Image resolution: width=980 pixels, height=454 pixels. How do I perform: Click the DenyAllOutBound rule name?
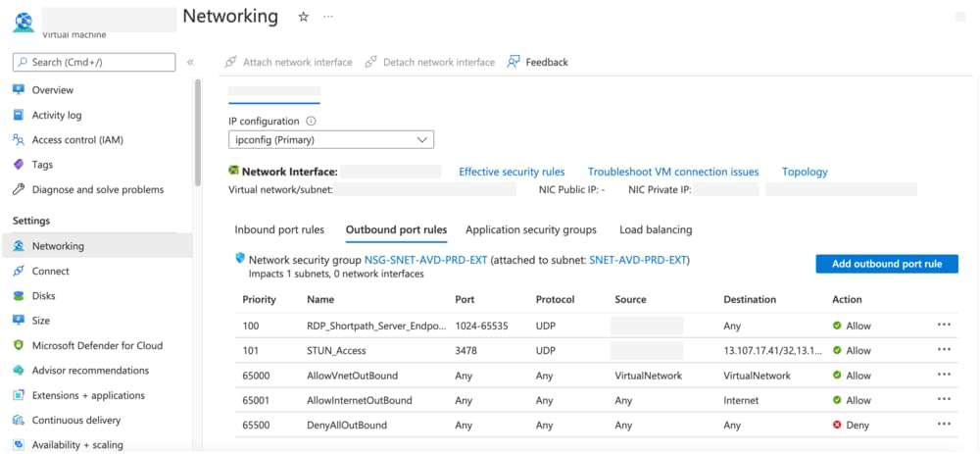click(x=347, y=426)
